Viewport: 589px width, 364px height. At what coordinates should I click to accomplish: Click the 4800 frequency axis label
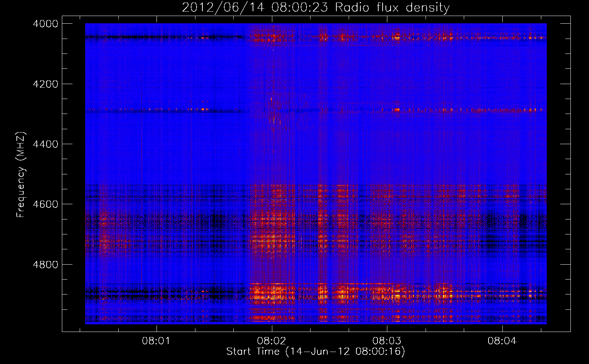click(46, 264)
